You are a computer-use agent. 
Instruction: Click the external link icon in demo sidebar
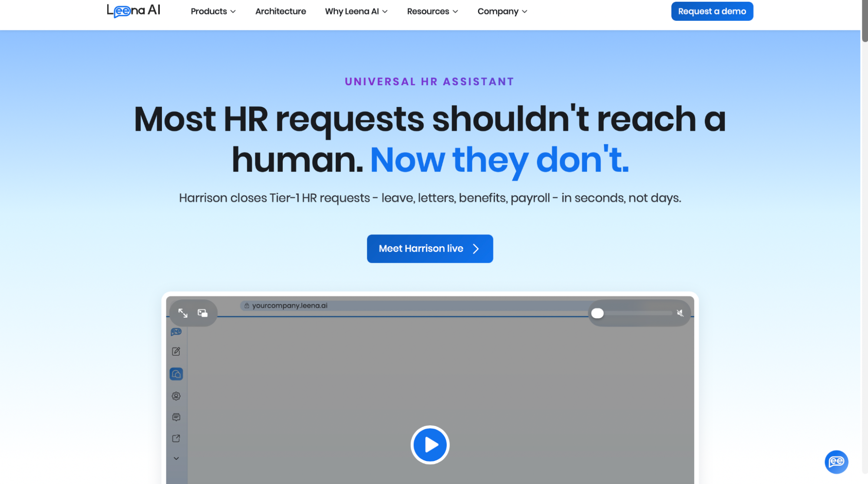[176, 438]
